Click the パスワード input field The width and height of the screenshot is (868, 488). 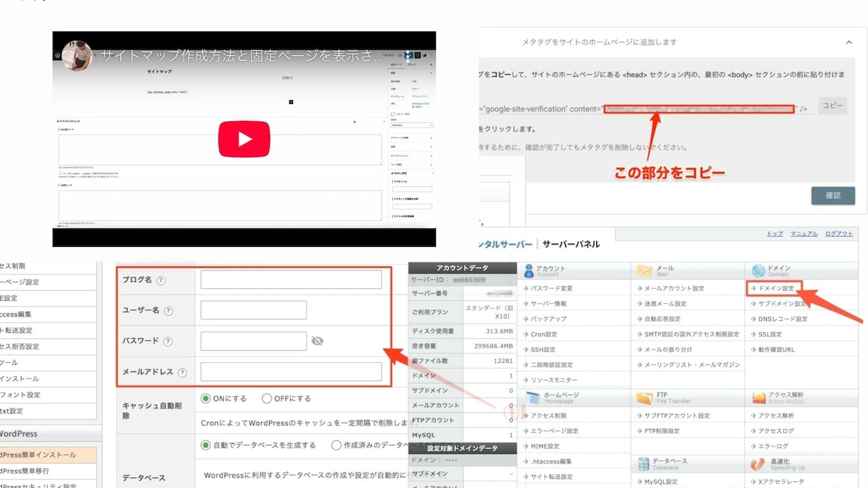pyautogui.click(x=253, y=341)
